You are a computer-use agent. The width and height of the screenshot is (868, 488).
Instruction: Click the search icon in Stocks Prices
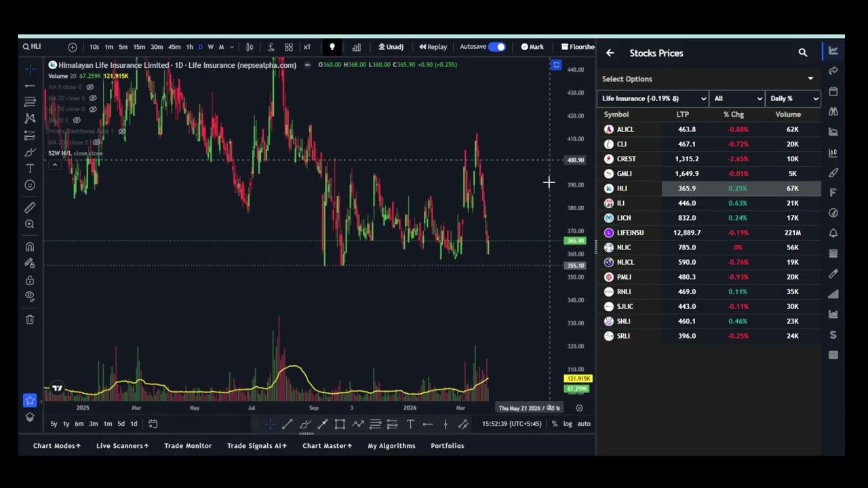pos(803,53)
